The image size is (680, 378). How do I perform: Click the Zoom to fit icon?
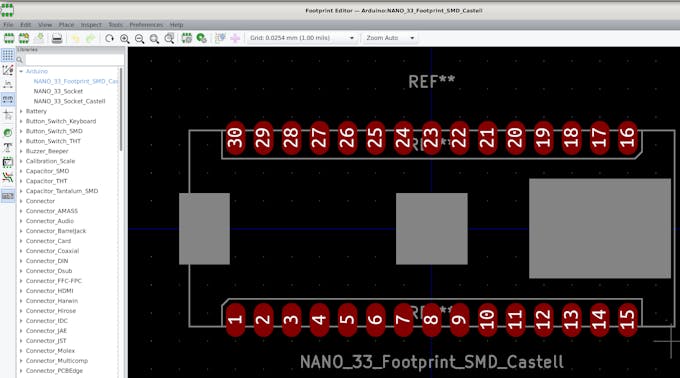(x=154, y=38)
